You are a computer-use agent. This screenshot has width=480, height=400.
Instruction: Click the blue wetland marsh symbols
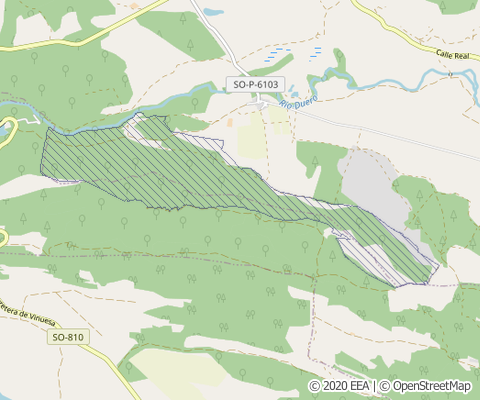click(293, 54)
